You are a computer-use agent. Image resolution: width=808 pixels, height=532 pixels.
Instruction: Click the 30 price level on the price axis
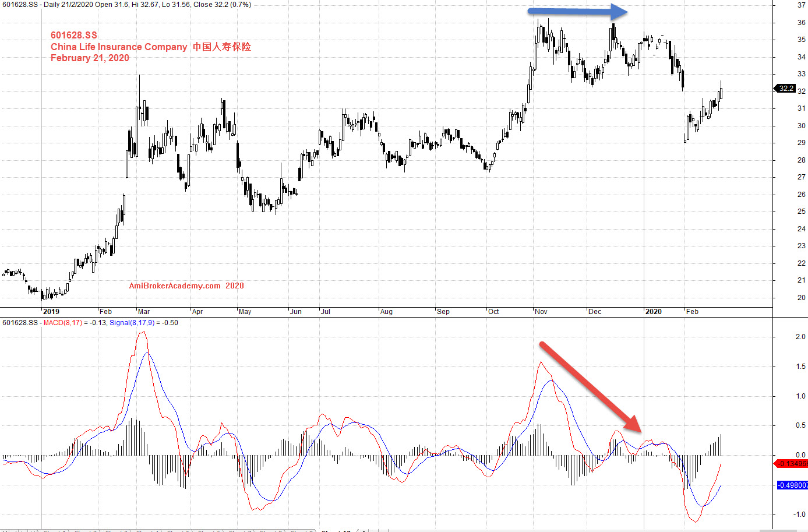[x=802, y=126]
